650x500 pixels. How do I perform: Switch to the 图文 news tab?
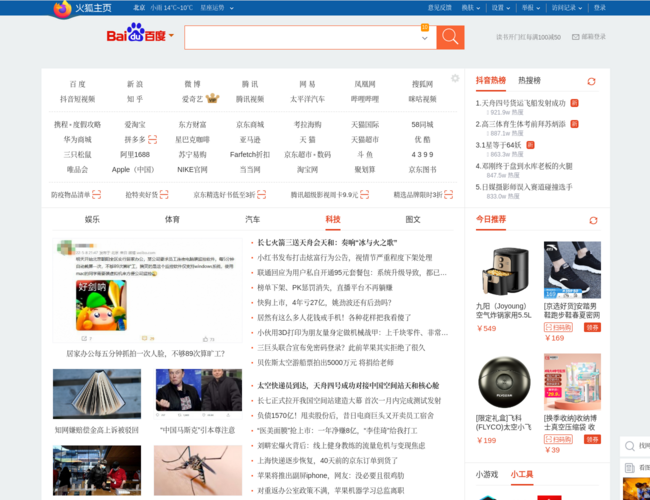(x=413, y=219)
